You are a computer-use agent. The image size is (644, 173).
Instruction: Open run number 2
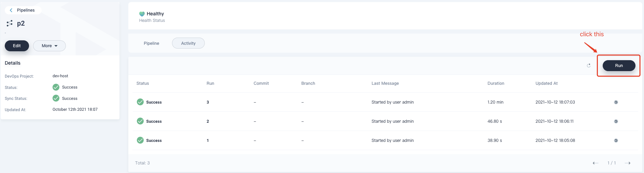tap(208, 121)
